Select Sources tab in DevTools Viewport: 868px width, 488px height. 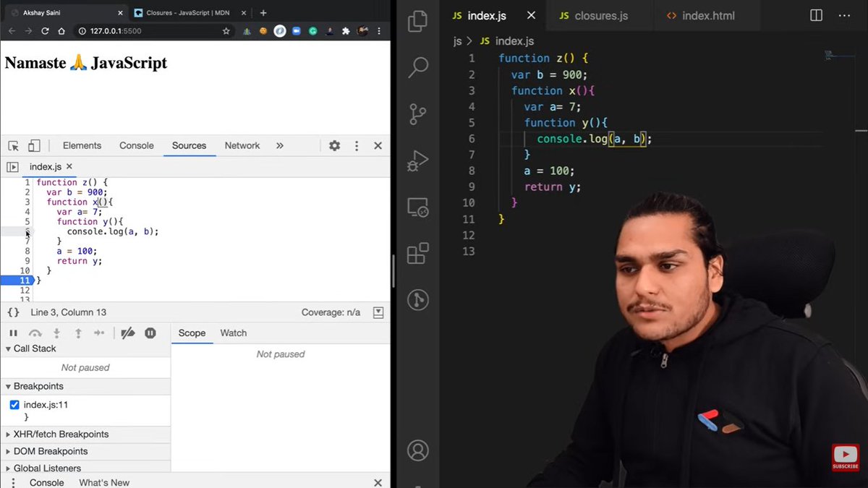(189, 145)
